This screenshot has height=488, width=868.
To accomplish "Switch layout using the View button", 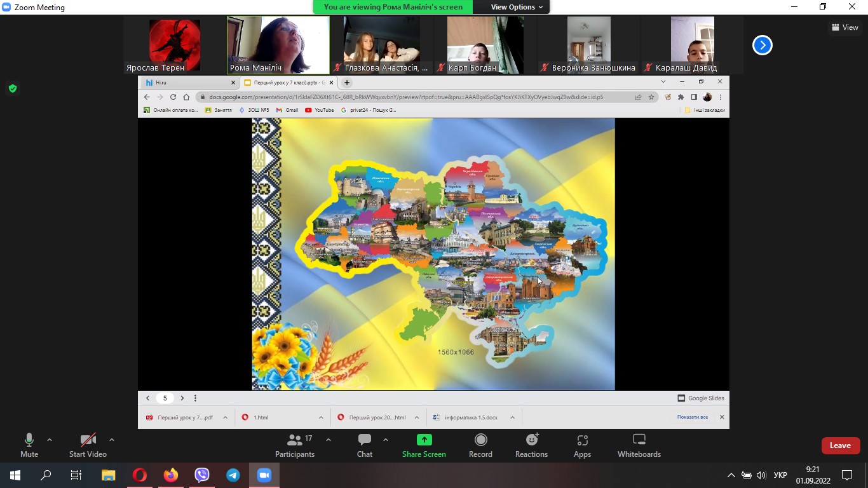I will click(845, 27).
